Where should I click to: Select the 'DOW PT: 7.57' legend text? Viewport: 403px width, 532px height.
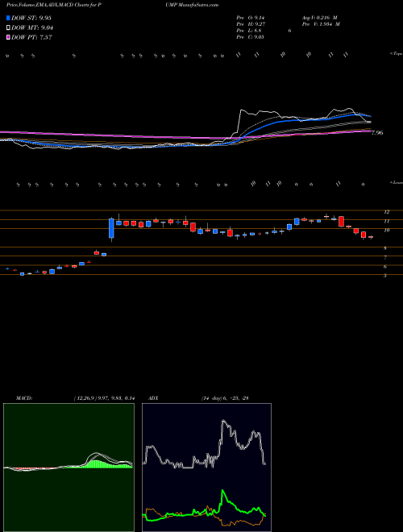[x=31, y=38]
